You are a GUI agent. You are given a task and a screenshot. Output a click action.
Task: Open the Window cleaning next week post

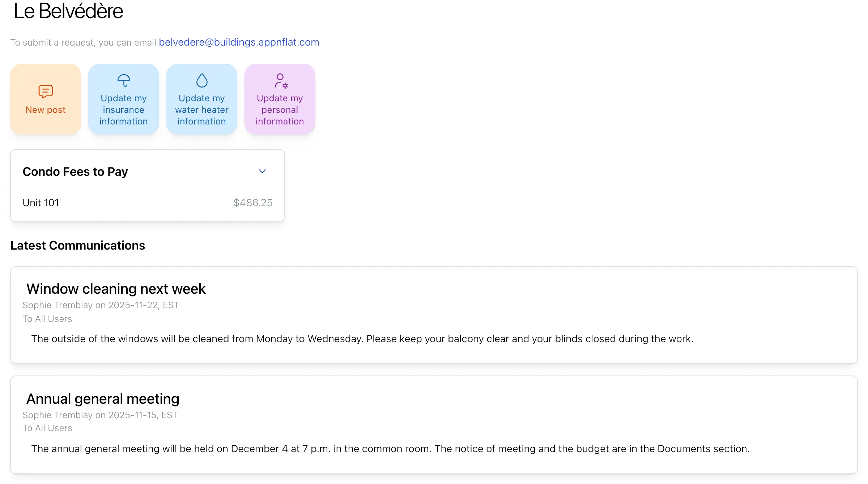pos(116,289)
